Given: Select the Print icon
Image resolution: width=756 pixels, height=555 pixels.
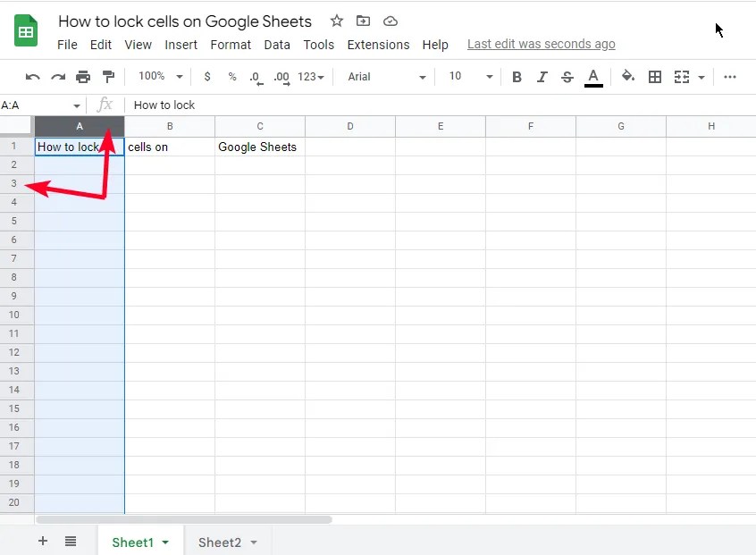Looking at the screenshot, I should [82, 77].
